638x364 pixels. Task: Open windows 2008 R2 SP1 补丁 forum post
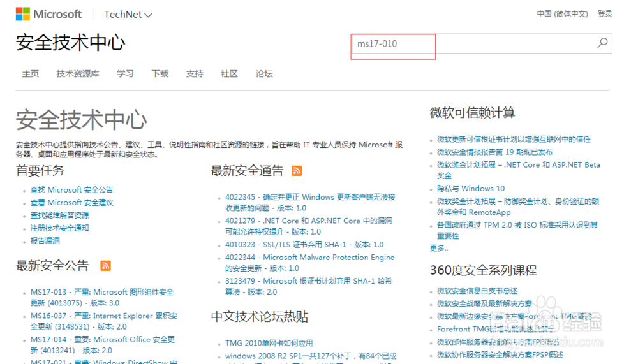(x=311, y=356)
